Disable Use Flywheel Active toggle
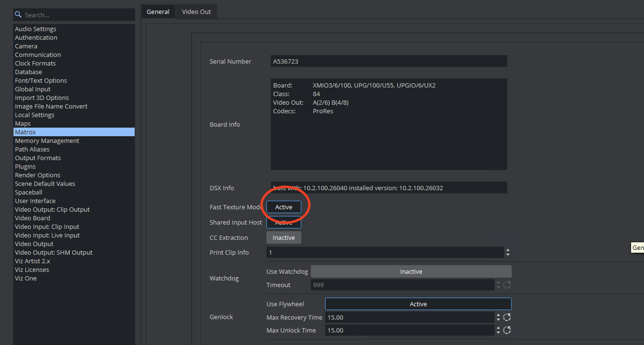 (x=418, y=304)
